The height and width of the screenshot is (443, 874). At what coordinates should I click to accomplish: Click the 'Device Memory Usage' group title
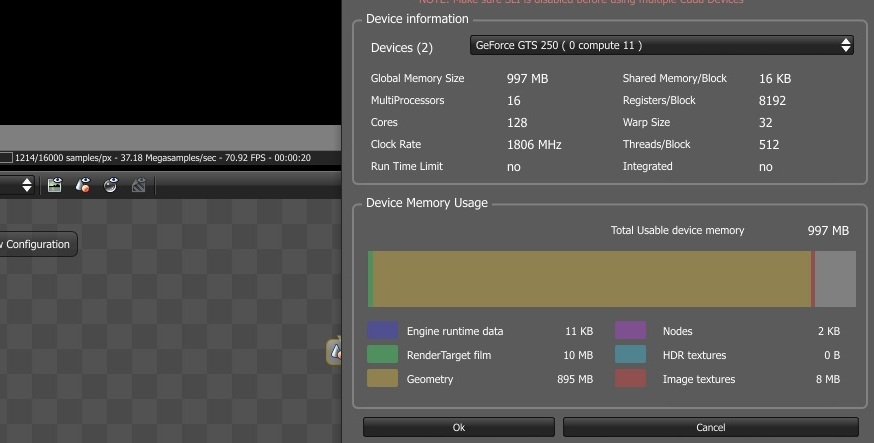426,203
